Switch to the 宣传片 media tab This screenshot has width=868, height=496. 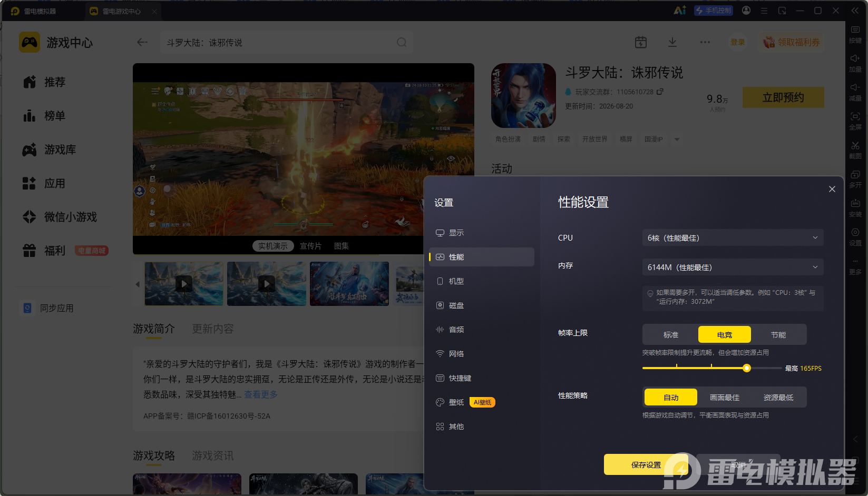(x=310, y=246)
